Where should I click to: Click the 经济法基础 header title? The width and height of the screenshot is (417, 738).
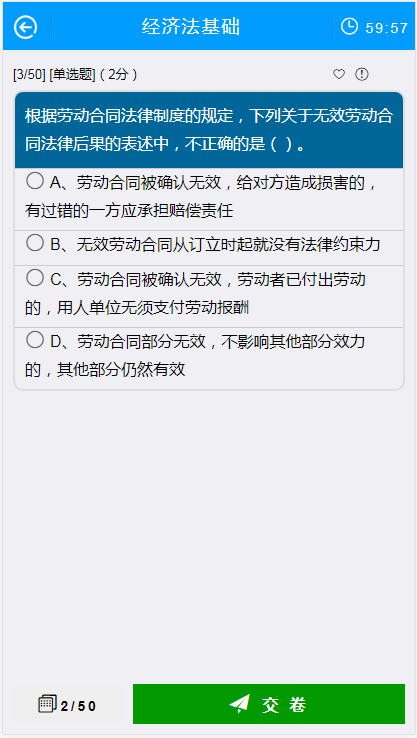click(191, 27)
